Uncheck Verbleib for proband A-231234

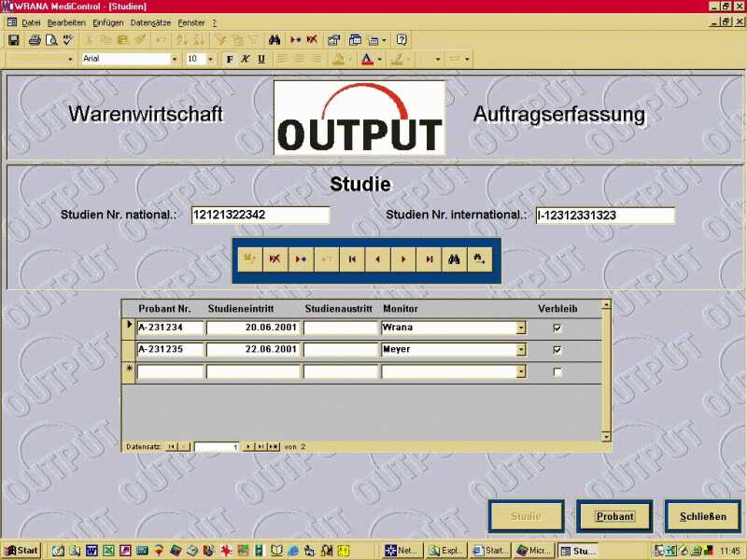pos(557,329)
